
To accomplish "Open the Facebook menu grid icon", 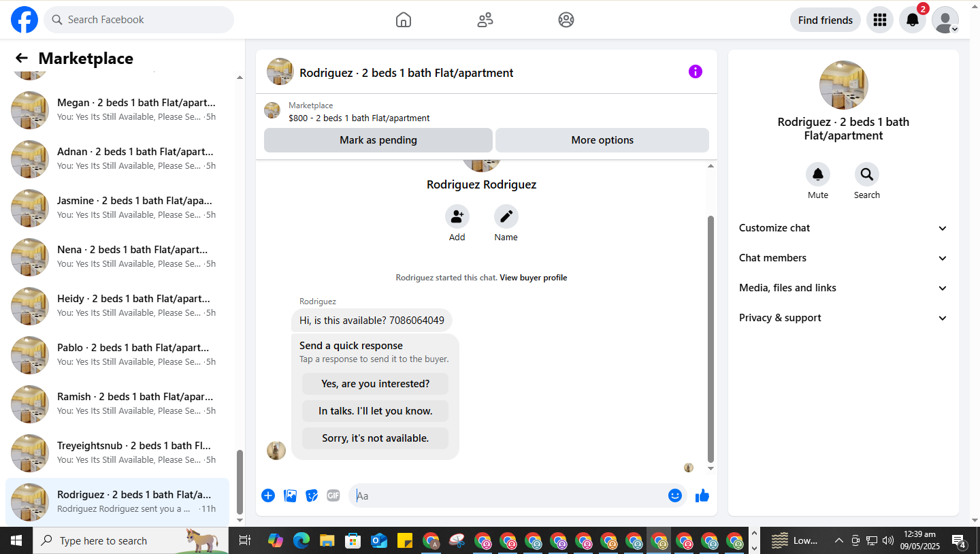I will click(880, 20).
